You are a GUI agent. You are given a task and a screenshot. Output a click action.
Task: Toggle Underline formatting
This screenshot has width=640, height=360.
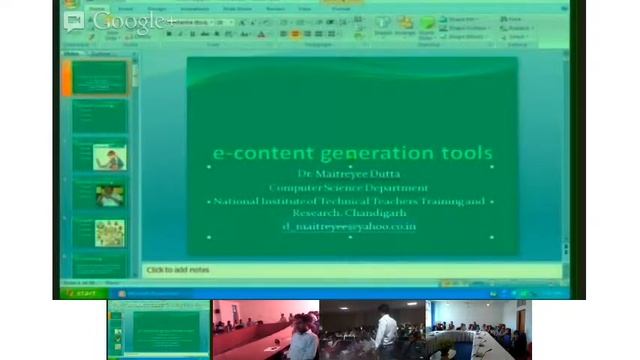tap(192, 34)
